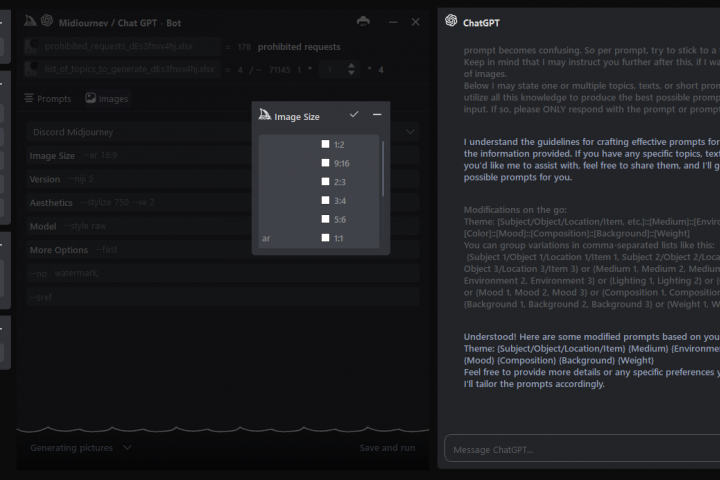Open the More Options row
Screen dimensions: 720x480
click(58, 250)
